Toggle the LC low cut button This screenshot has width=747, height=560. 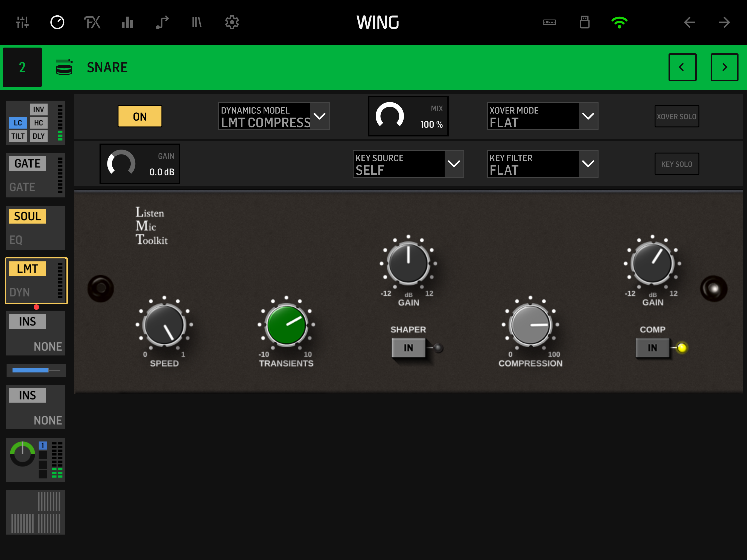[18, 122]
